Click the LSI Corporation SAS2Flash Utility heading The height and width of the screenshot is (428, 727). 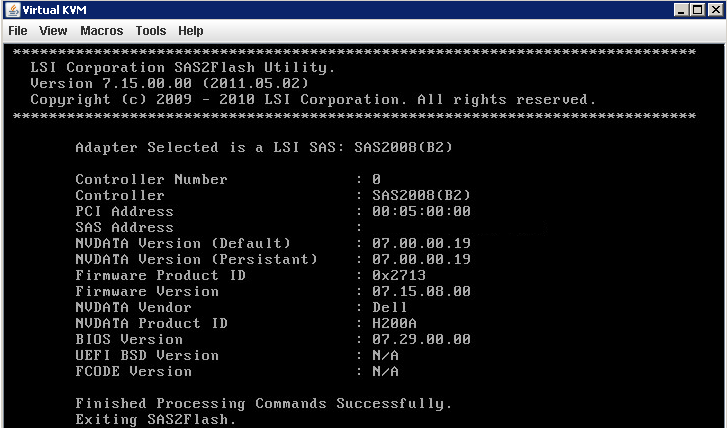tap(183, 68)
